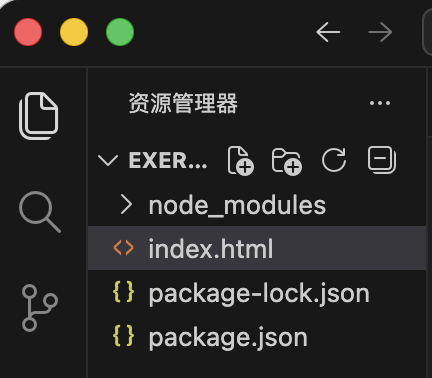Maximize the window with the green button
432x378 pixels.
[120, 32]
